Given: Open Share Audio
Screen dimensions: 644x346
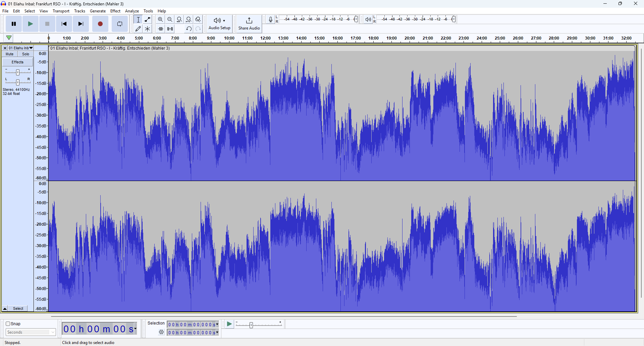Looking at the screenshot, I should coord(249,24).
